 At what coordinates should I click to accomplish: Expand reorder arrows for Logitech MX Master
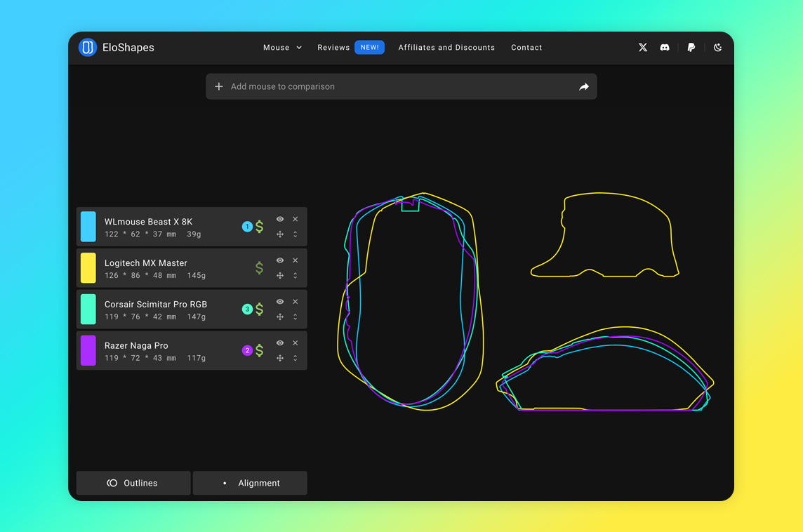point(296,275)
